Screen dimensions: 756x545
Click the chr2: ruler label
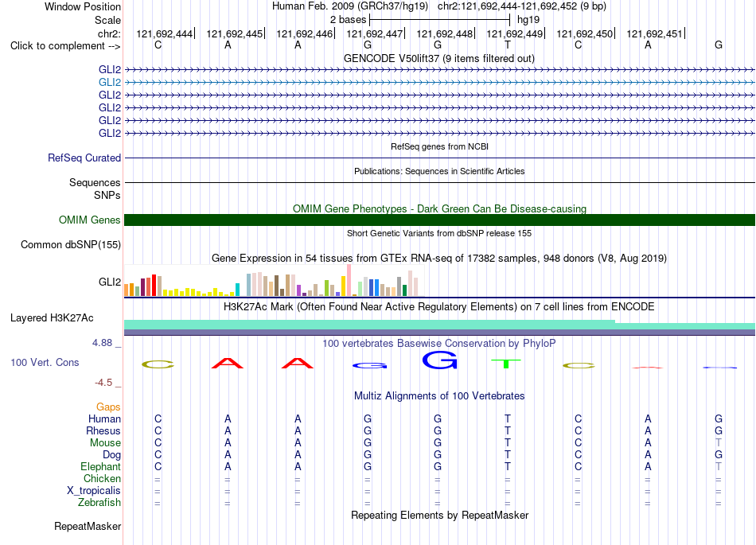[x=109, y=33]
